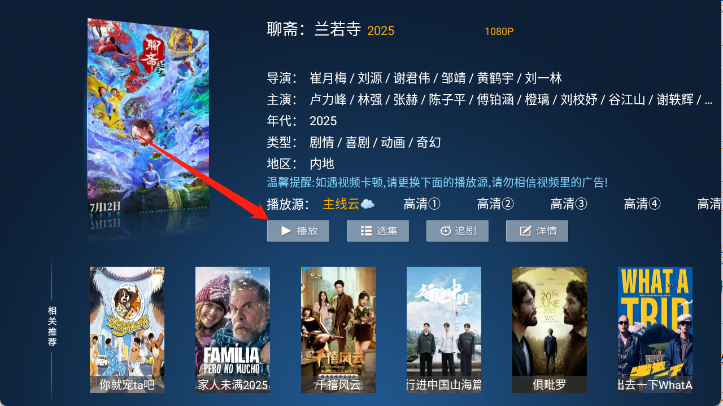Switch to 高清③ playback source

(569, 204)
